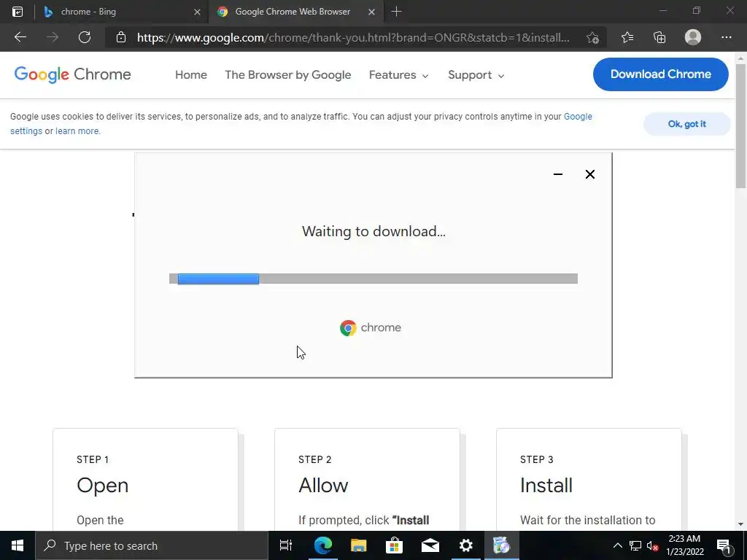Click the page vertical scrollbar

[x=741, y=126]
